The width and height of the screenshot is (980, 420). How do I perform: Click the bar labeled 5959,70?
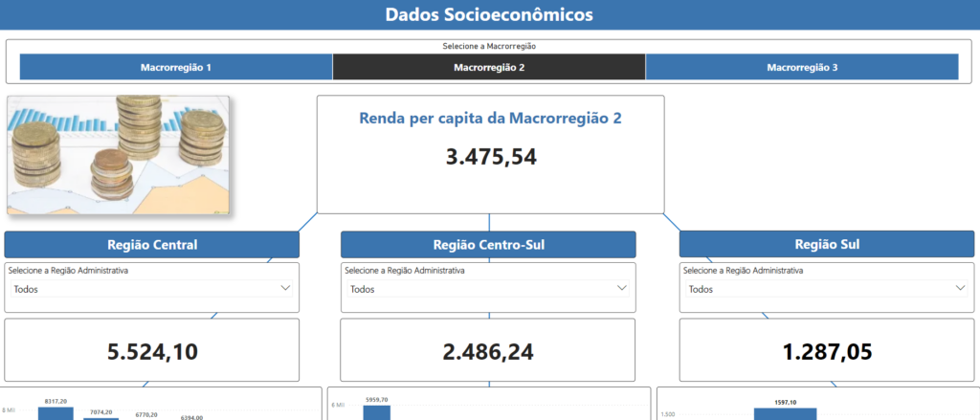click(377, 413)
